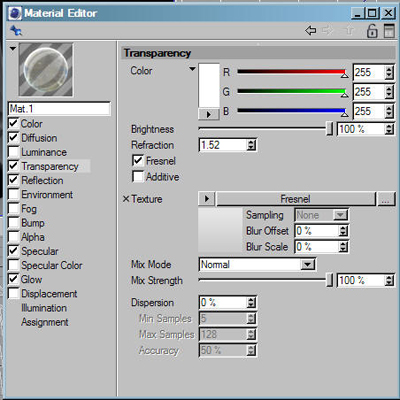Click the Blur Scale value field

click(x=317, y=247)
